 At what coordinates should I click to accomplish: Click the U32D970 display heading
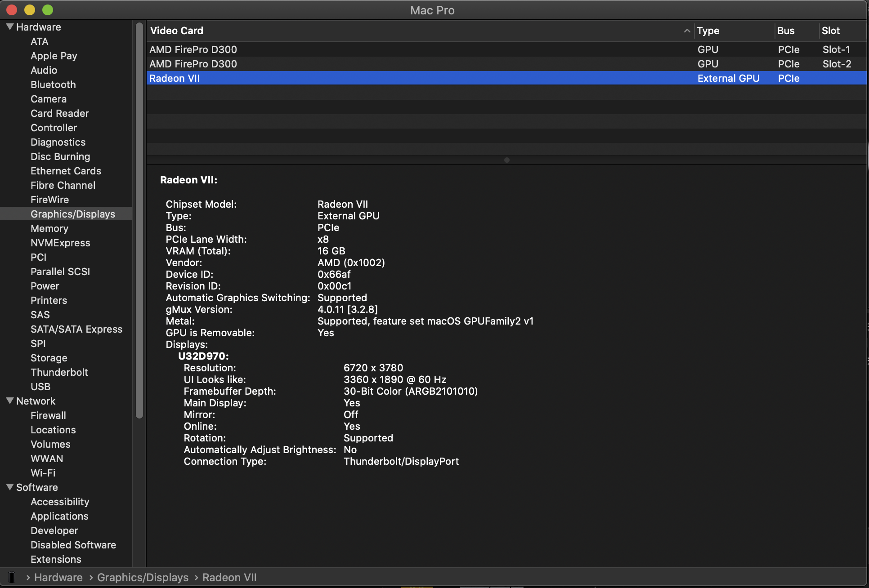click(203, 356)
